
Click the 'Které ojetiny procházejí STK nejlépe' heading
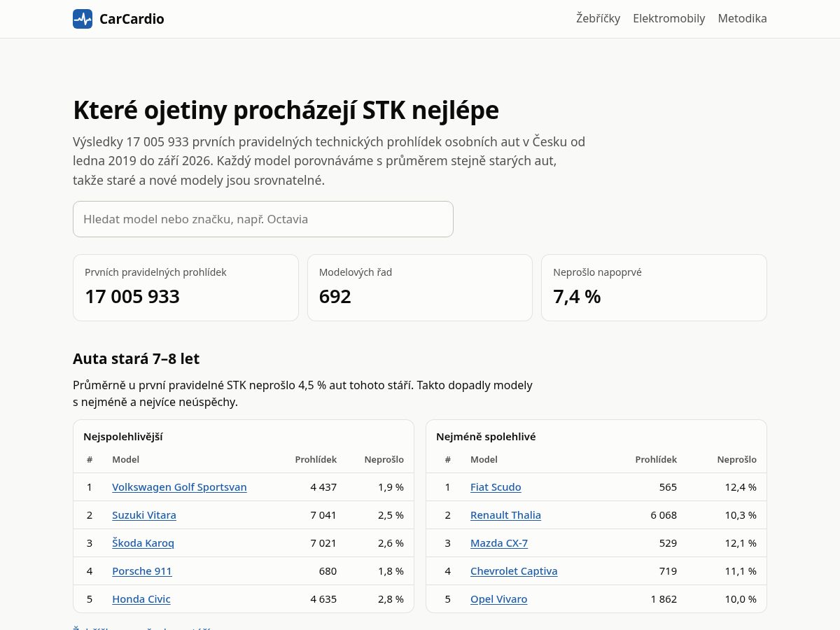pos(286,111)
